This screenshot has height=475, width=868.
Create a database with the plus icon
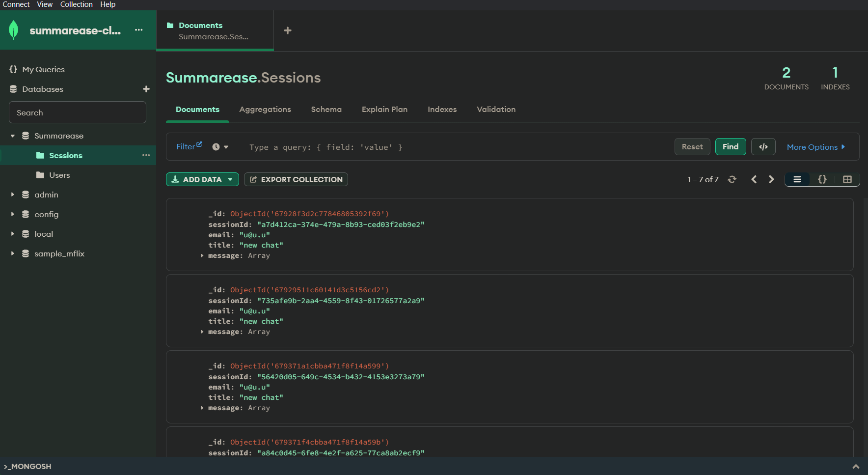(x=146, y=89)
